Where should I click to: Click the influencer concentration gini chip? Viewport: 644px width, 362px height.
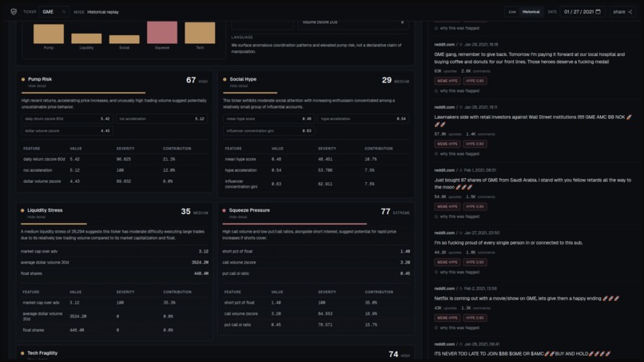268,131
